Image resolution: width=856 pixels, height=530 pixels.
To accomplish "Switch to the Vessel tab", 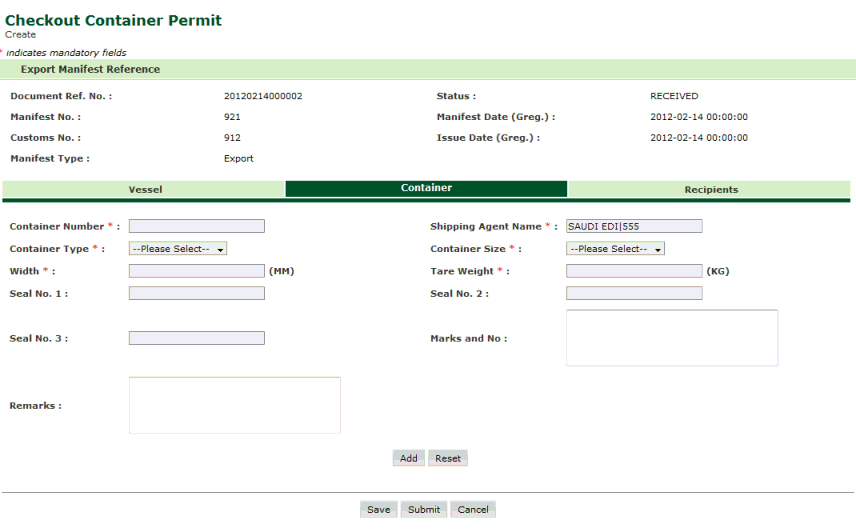I will click(x=145, y=189).
